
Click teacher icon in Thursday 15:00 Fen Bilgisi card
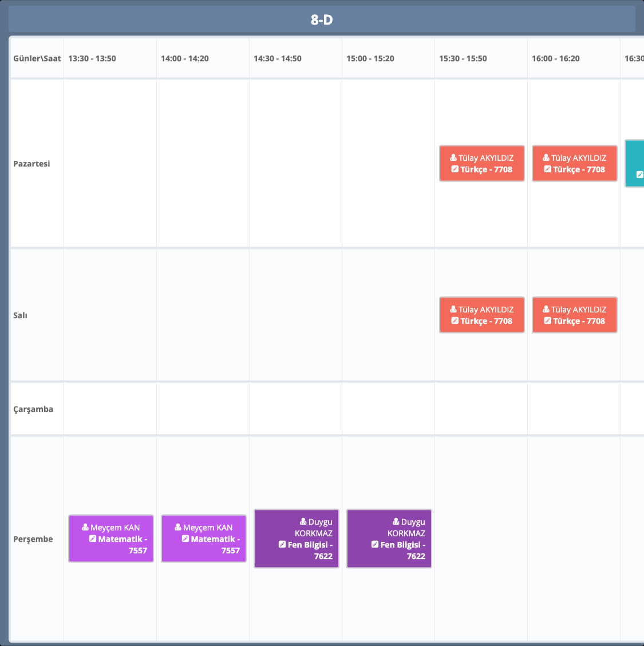pyautogui.click(x=396, y=522)
